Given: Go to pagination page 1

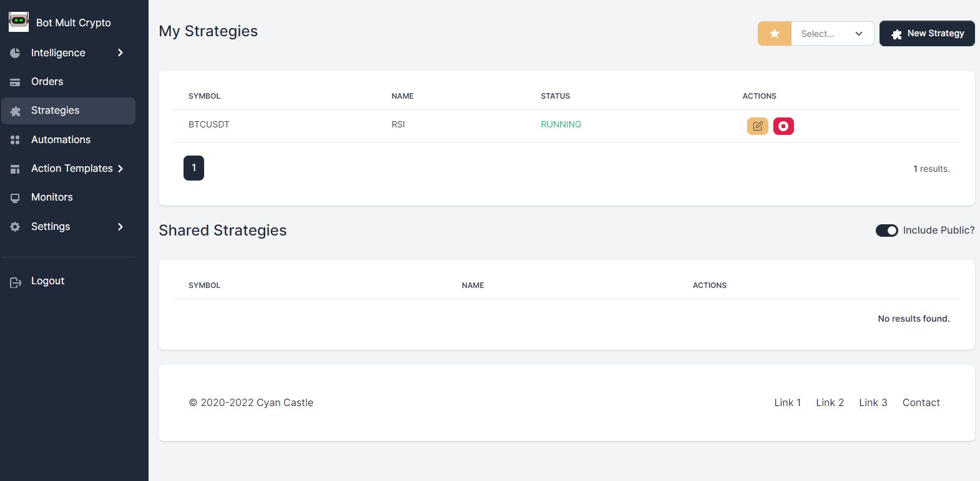Looking at the screenshot, I should (194, 168).
